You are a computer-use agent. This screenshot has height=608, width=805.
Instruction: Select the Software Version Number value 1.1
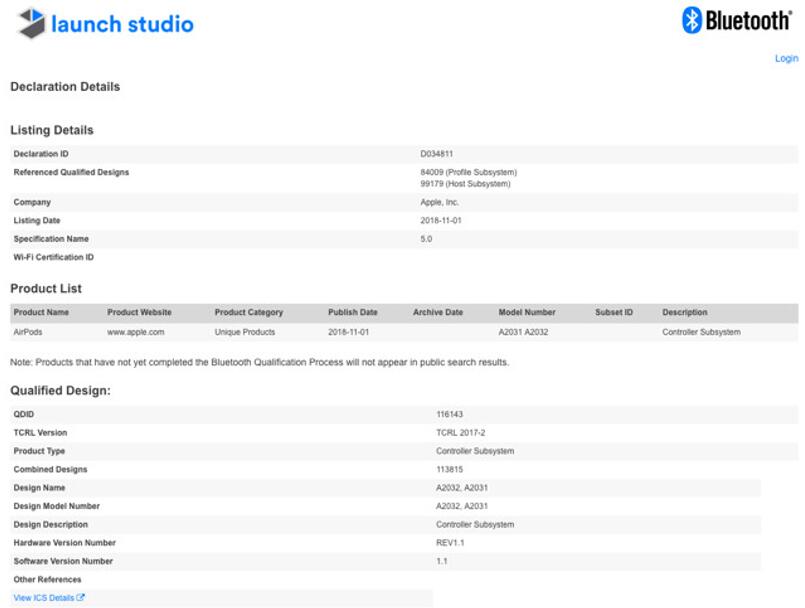click(442, 561)
